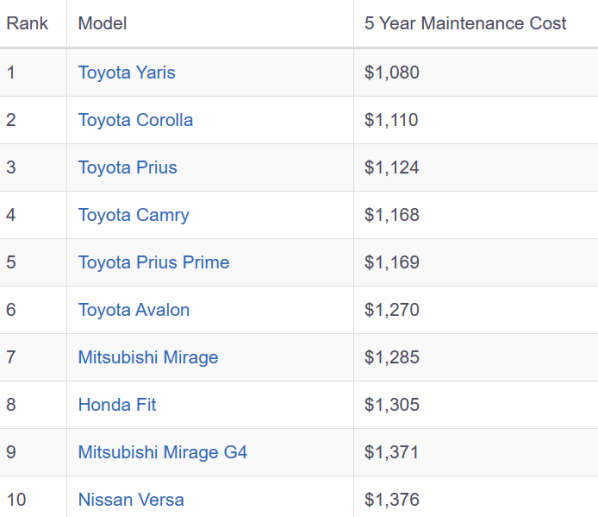Click the 5 Year Maintenance Cost header
The height and width of the screenshot is (517, 598).
click(x=465, y=23)
